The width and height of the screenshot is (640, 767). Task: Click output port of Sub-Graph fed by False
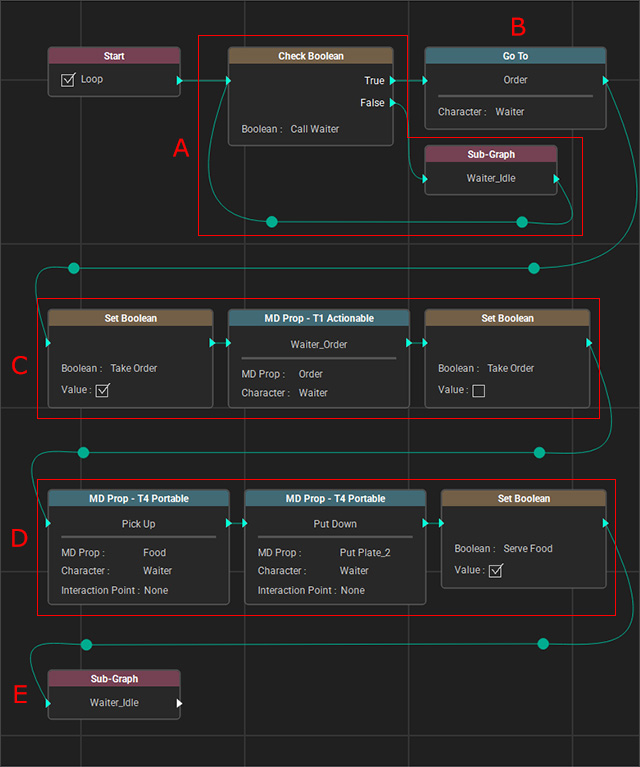pyautogui.click(x=556, y=179)
